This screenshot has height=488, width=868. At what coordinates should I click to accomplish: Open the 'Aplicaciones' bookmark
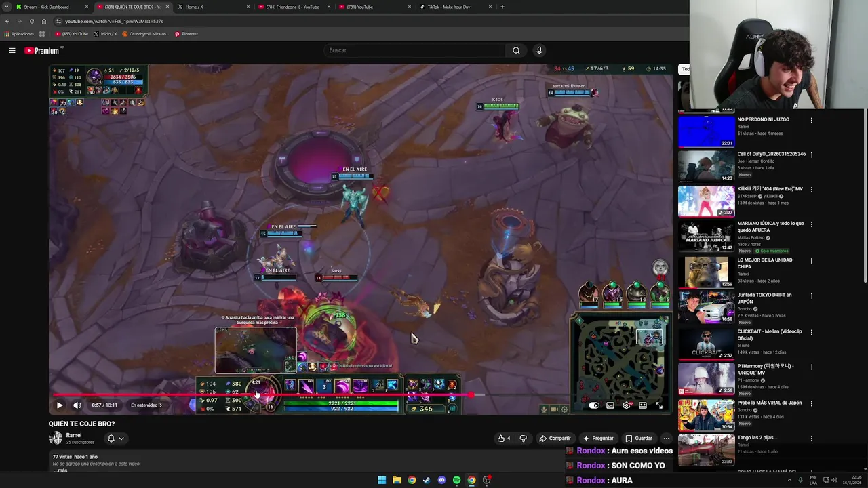click(19, 34)
